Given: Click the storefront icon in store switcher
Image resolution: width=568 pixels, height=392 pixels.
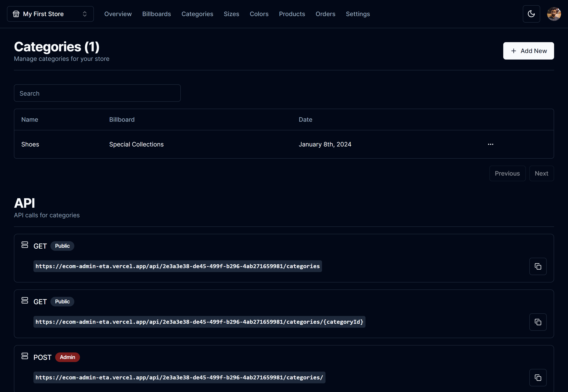Looking at the screenshot, I should pos(16,14).
